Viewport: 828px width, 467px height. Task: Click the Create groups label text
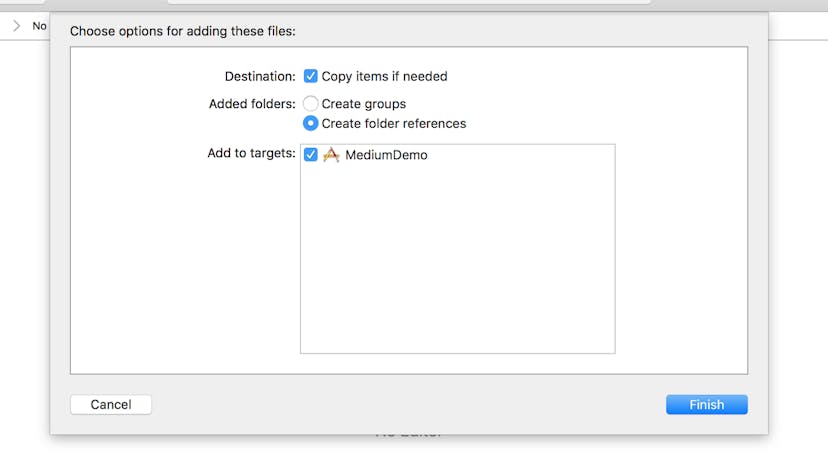click(364, 104)
